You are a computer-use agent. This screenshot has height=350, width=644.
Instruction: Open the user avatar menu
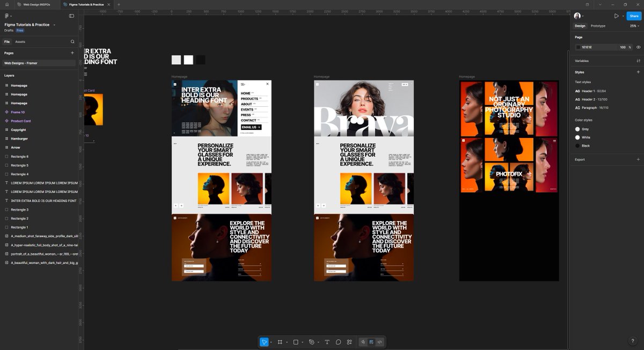point(577,16)
